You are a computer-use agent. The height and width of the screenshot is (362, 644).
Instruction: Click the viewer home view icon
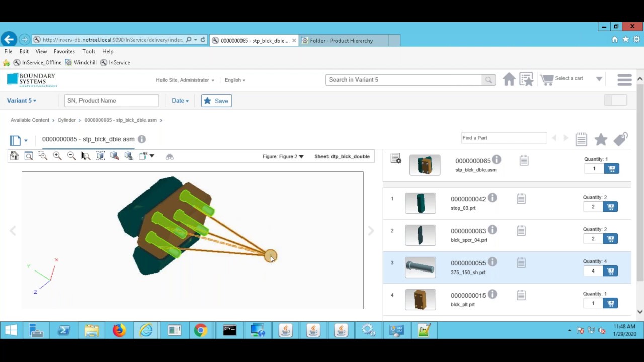14,156
